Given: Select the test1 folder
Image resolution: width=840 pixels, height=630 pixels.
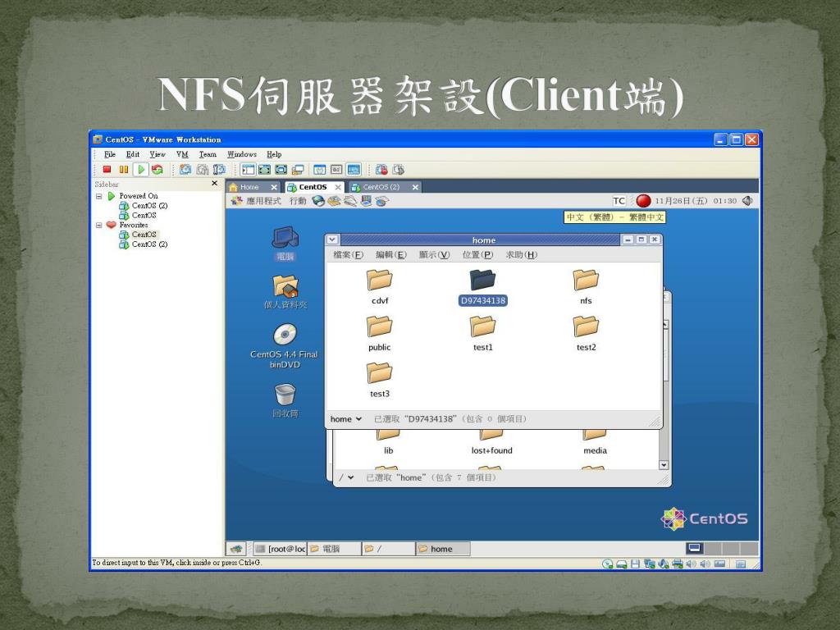Looking at the screenshot, I should coord(482,333).
